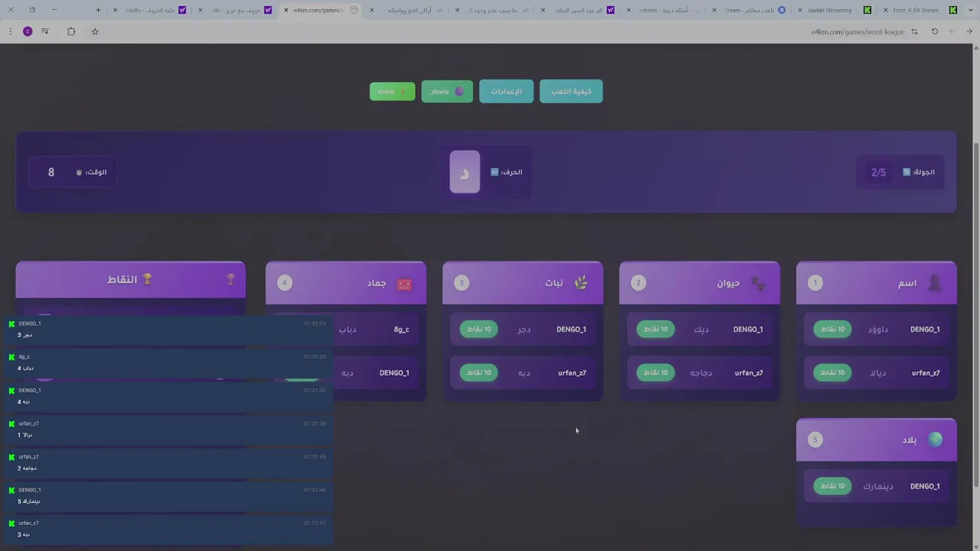Click the red icon in جماد header
Image resolution: width=980 pixels, height=551 pixels.
(404, 284)
